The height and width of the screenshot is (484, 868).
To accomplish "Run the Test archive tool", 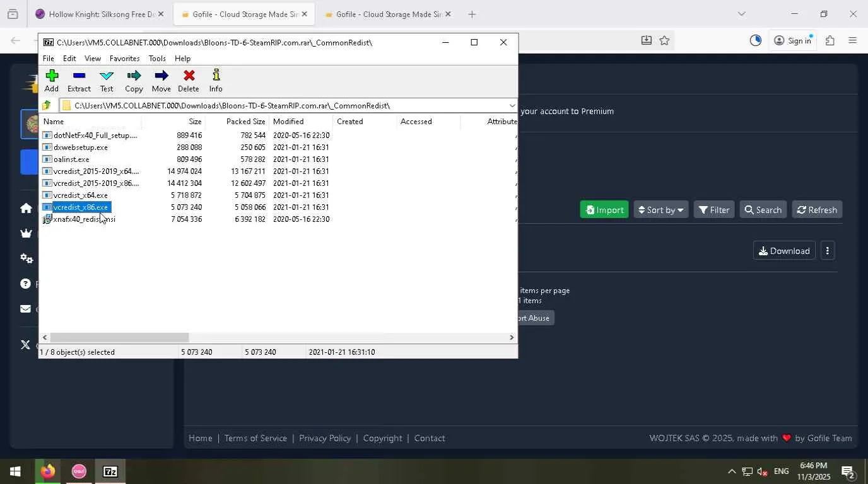I will point(107,81).
